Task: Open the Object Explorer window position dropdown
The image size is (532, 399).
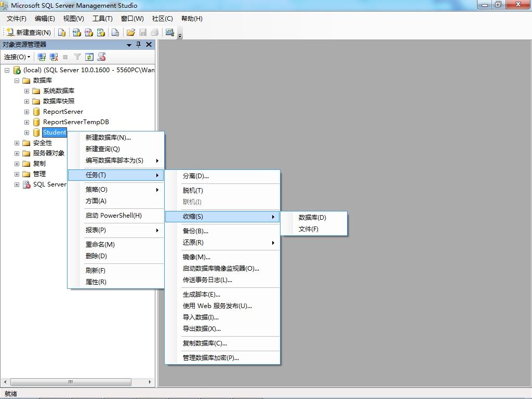Action: (x=129, y=45)
